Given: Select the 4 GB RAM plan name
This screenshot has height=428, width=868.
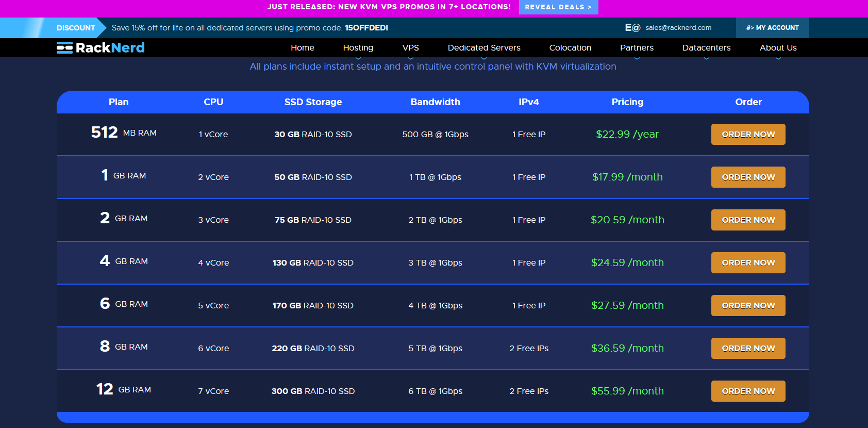Looking at the screenshot, I should tap(124, 261).
